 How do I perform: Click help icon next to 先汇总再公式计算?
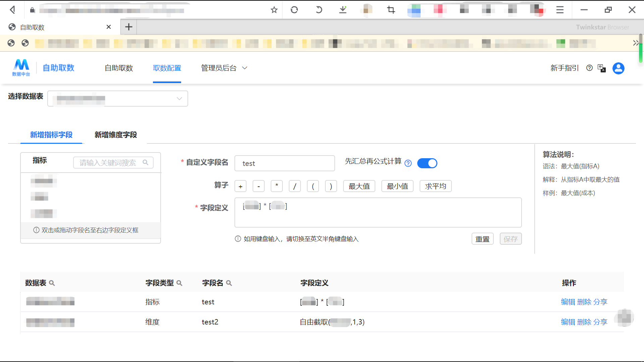click(408, 163)
